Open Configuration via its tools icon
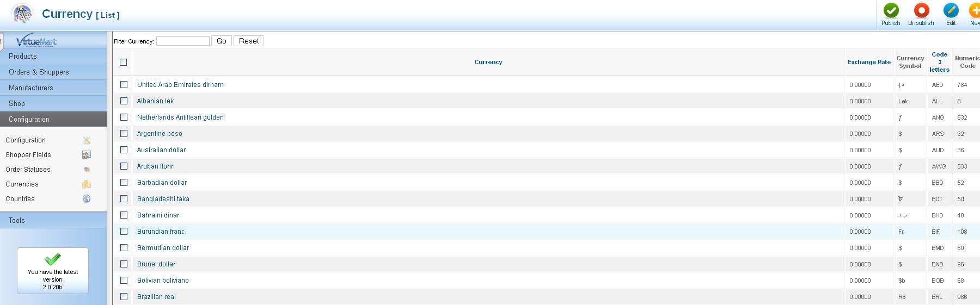Image resolution: width=980 pixels, height=305 pixels. 87,140
